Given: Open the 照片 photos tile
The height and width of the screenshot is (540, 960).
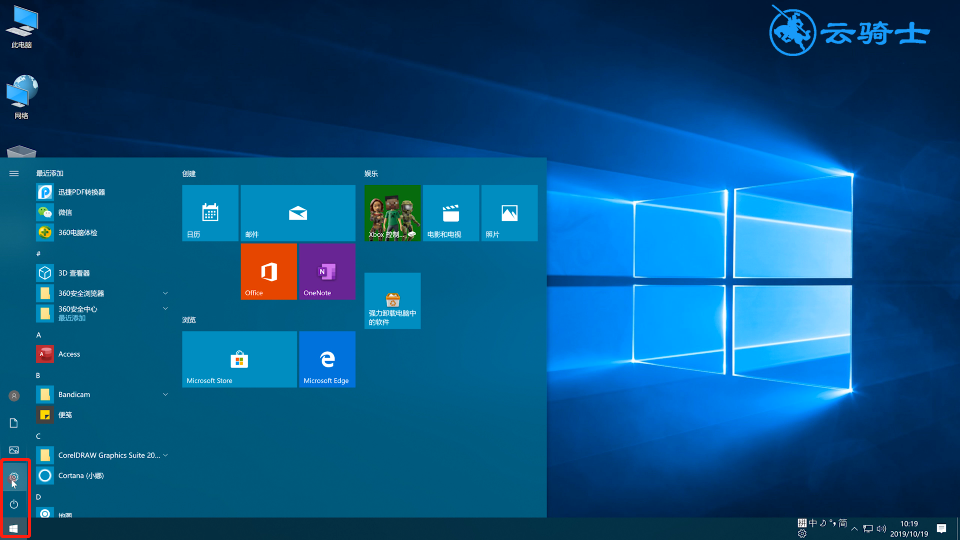Looking at the screenshot, I should point(509,213).
